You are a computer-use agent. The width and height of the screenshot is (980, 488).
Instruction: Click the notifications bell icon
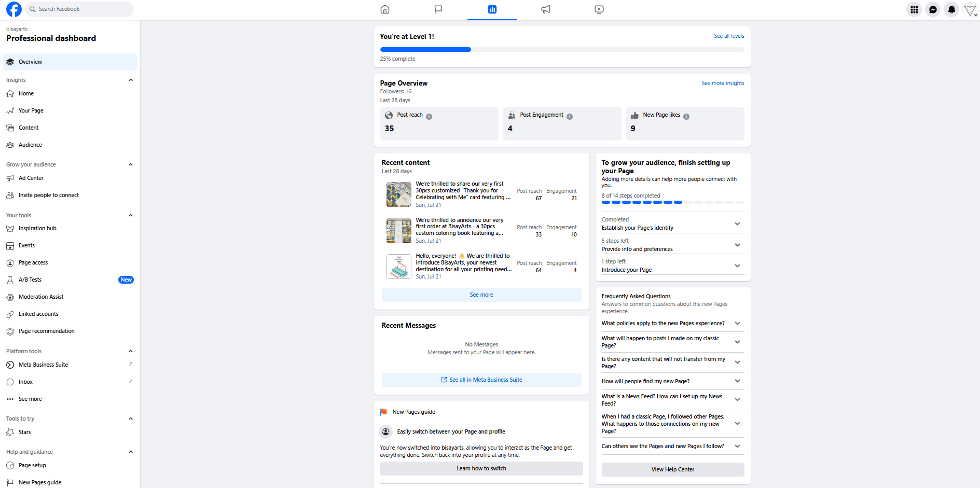coord(951,9)
